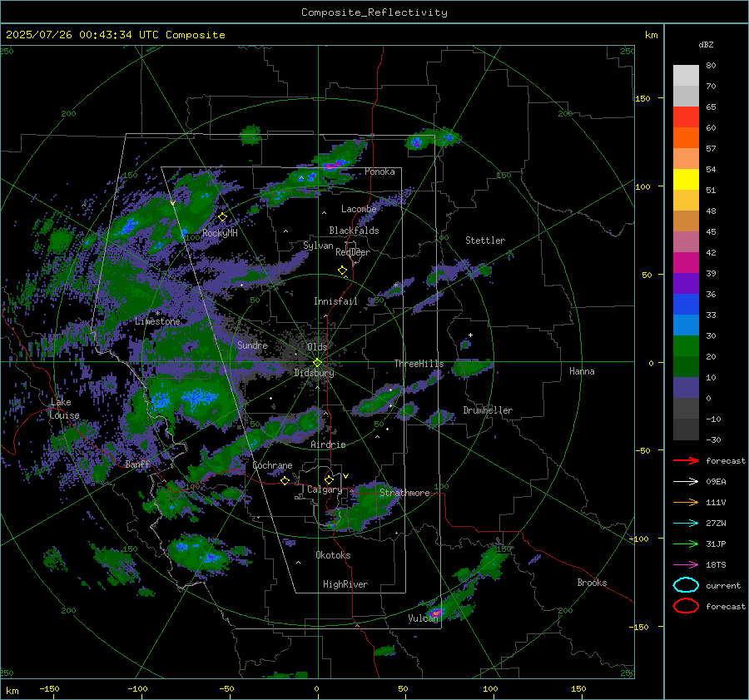
Task: Click the green 20-30 dBZ swatch
Action: pos(686,346)
